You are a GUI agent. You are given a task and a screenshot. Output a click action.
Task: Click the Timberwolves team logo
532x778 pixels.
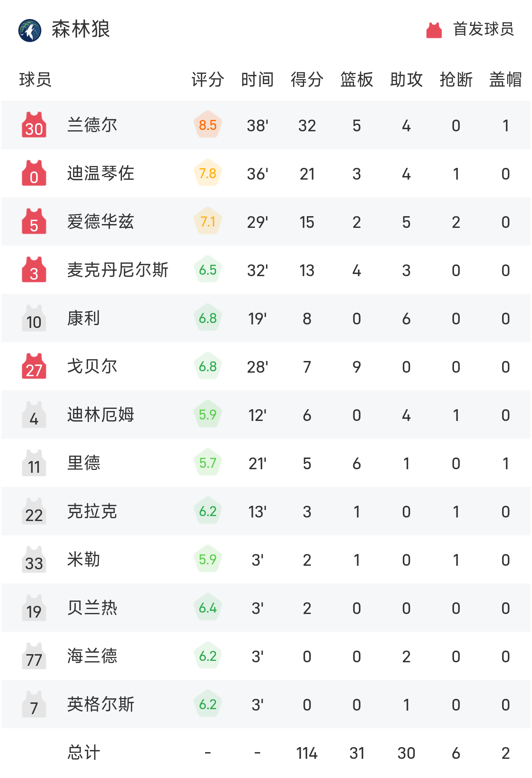[x=30, y=30]
